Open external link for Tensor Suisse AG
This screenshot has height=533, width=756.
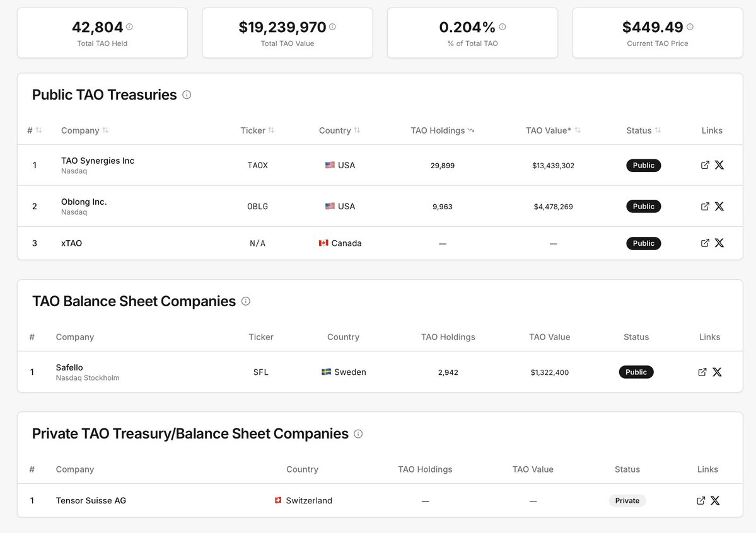coord(701,501)
